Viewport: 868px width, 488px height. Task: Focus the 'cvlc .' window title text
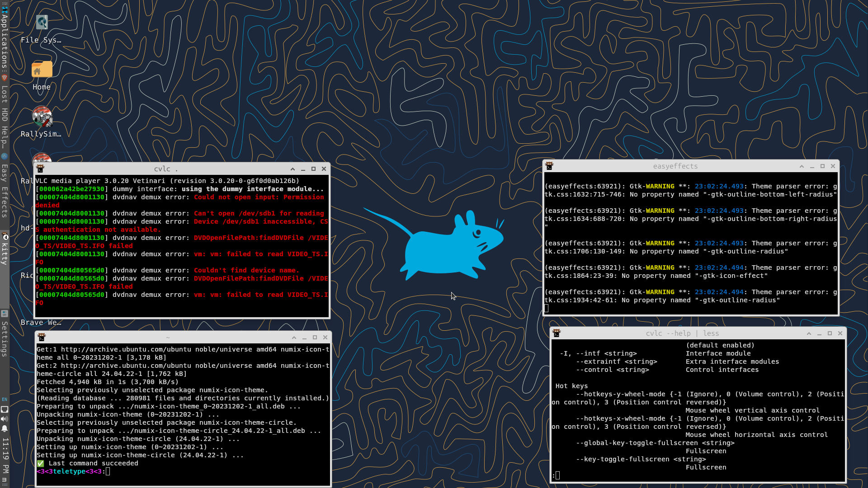[x=165, y=169]
